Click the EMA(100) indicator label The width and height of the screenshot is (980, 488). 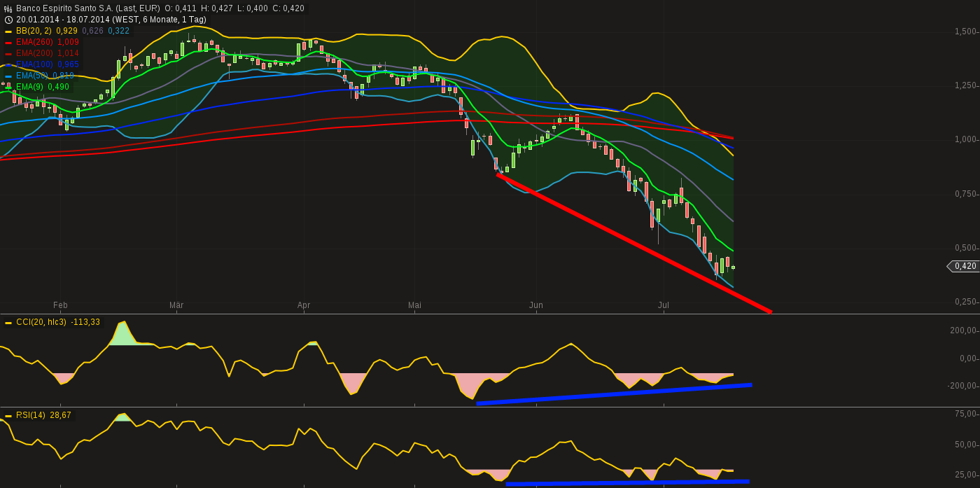coord(34,64)
